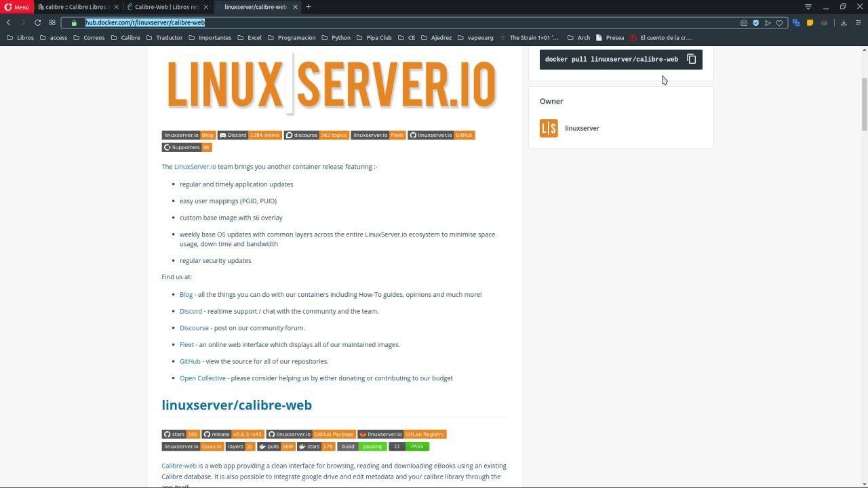Open the tab search menu icon
The image size is (868, 488).
808,7
